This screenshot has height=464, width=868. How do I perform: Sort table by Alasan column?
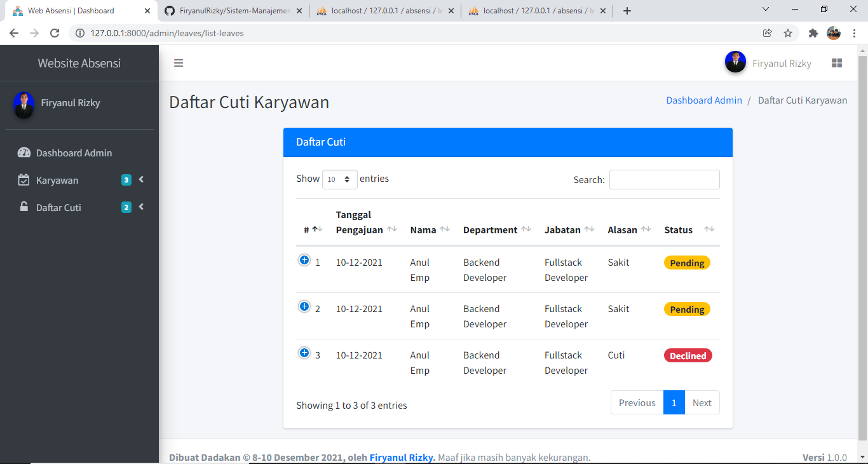pos(629,222)
